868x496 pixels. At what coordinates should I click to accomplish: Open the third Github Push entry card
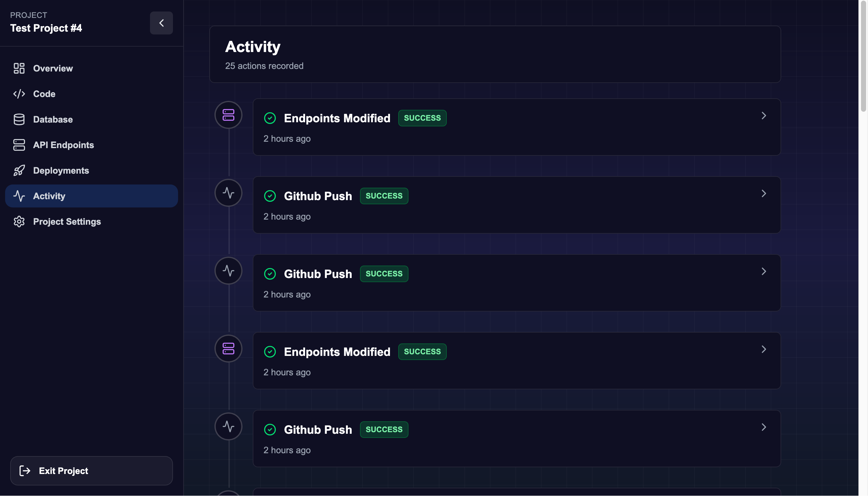click(x=517, y=439)
